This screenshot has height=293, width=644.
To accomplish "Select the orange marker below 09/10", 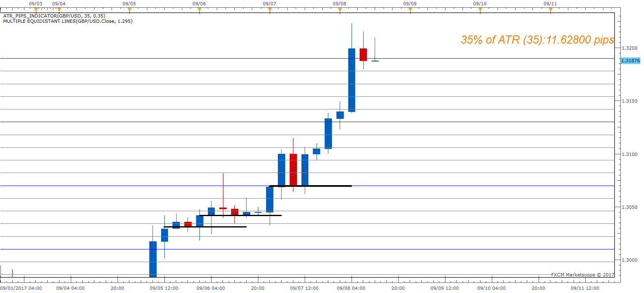I will point(480,9).
